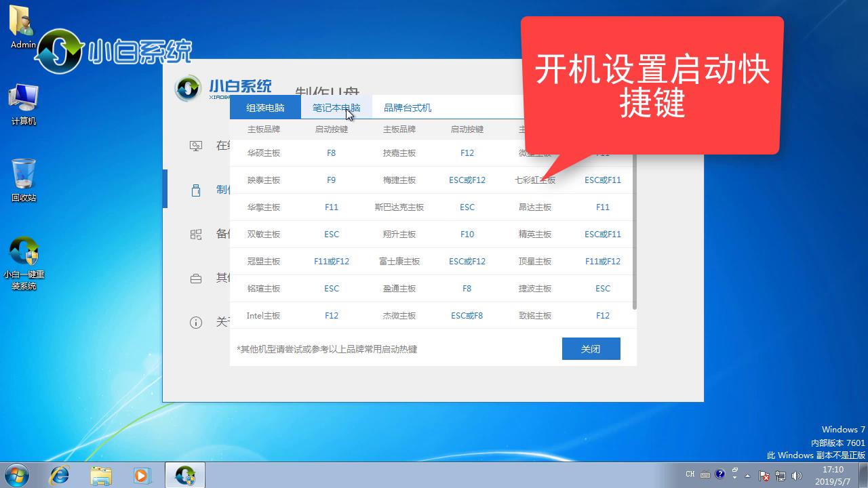Click the 昂达主板 cell

[x=535, y=207]
